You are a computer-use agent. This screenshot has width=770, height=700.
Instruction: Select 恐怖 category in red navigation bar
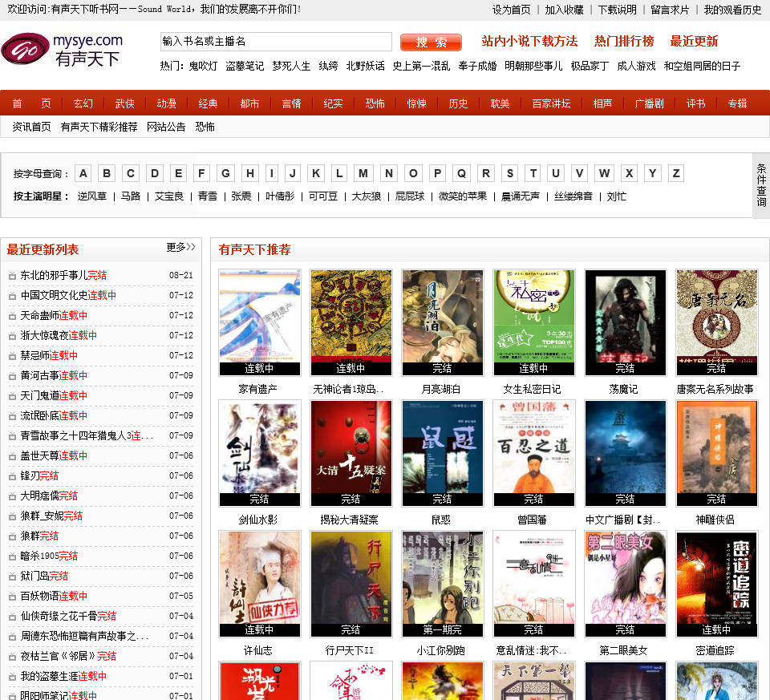coord(375,103)
